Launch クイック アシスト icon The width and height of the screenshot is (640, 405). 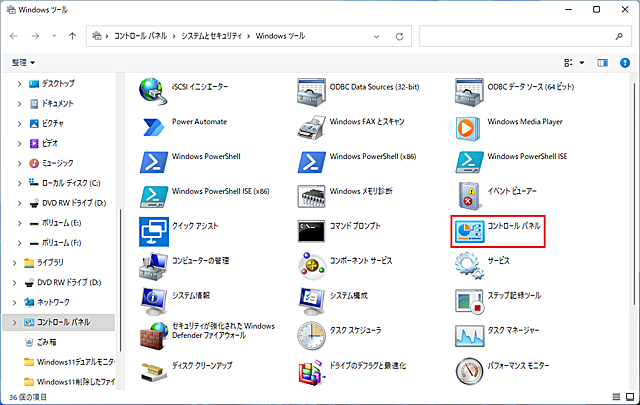pyautogui.click(x=153, y=231)
